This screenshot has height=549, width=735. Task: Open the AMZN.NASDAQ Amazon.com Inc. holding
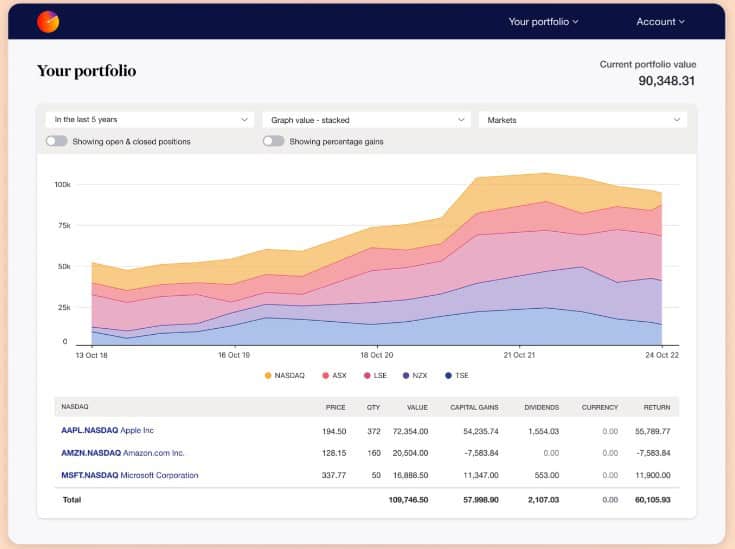(x=123, y=453)
